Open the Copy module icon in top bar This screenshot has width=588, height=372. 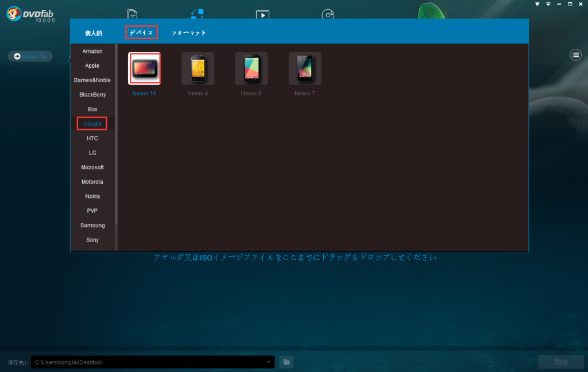[132, 14]
